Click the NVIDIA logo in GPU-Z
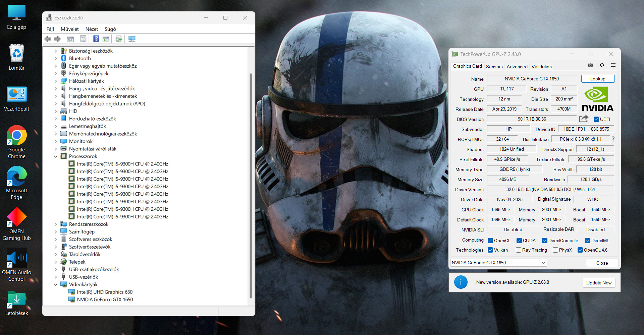644x335 pixels. tap(598, 99)
